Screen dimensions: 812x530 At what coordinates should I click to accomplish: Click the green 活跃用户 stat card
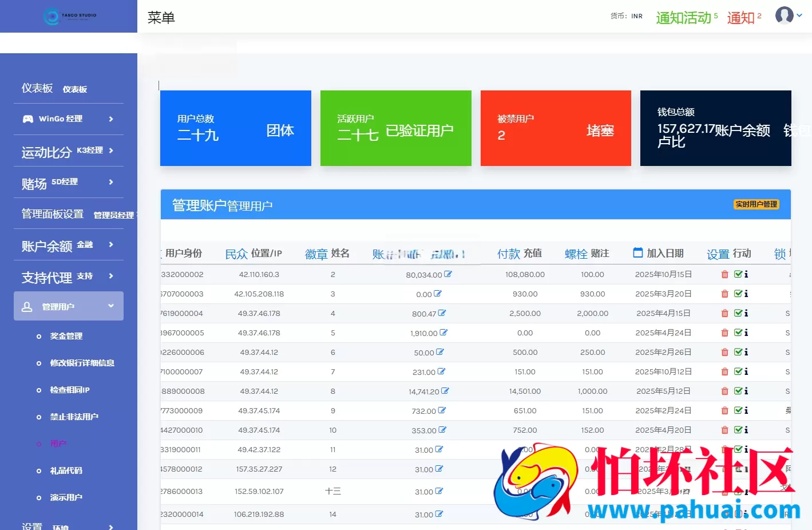pos(396,128)
